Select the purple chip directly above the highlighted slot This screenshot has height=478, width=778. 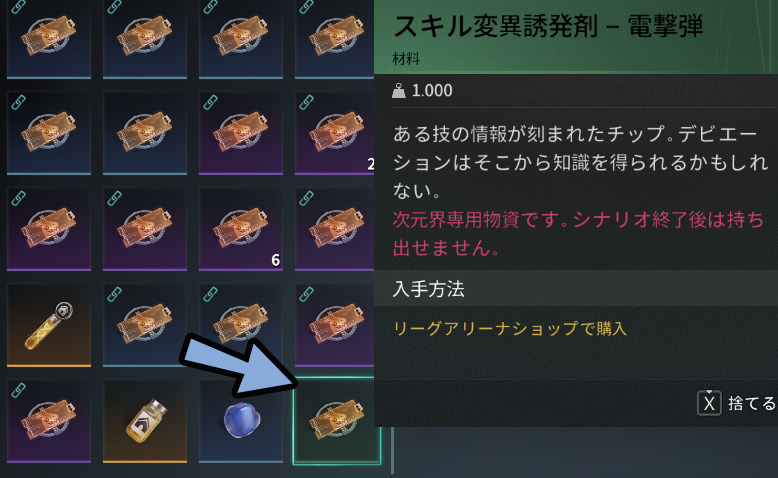coord(335,325)
